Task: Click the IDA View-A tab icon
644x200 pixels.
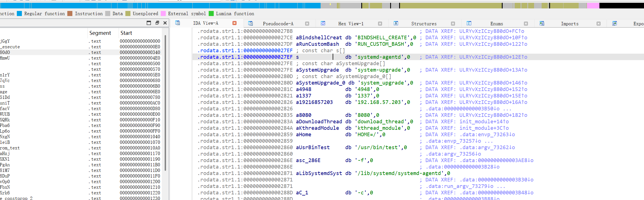Action: click(178, 23)
